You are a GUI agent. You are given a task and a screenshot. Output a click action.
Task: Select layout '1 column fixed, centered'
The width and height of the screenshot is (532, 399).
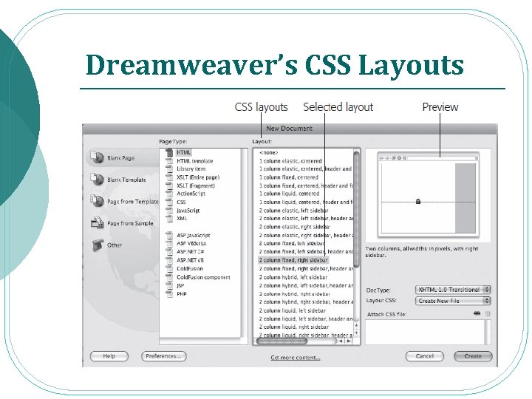pos(289,177)
